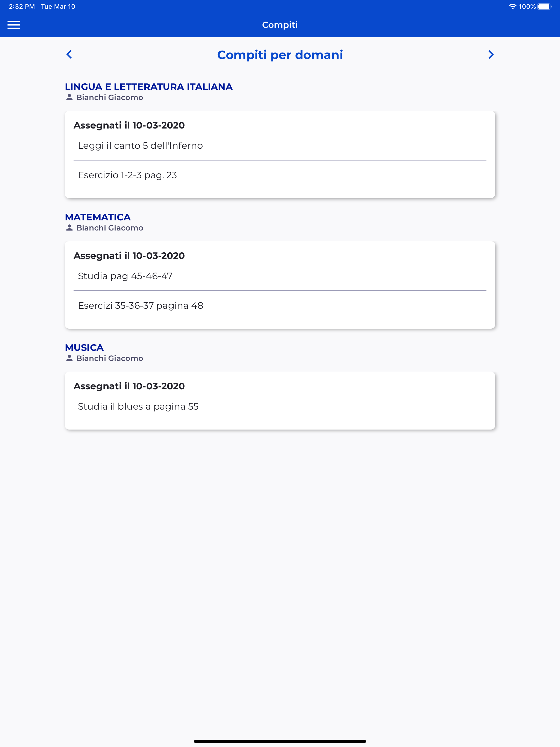Open Musica subject heading
The width and height of the screenshot is (560, 747).
pos(84,348)
